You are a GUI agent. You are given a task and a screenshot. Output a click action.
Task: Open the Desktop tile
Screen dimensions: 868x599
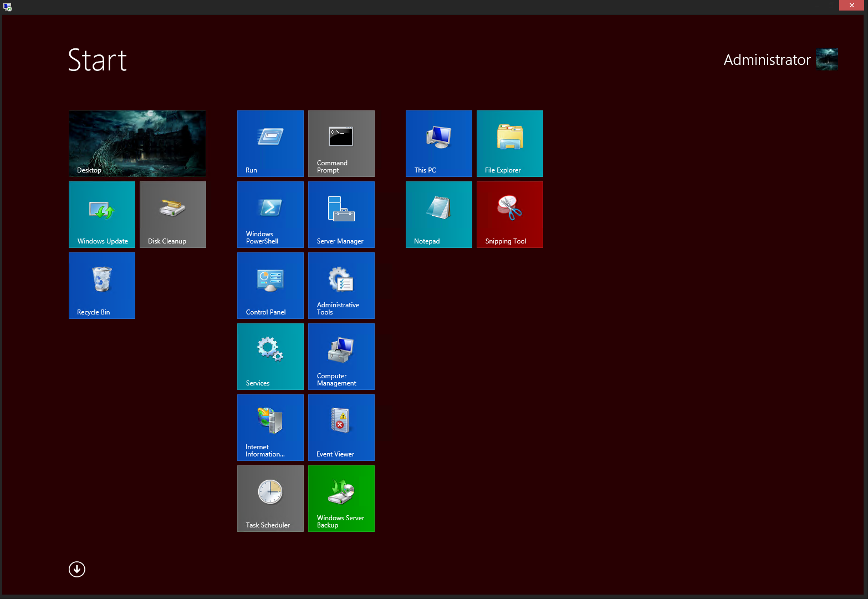137,144
